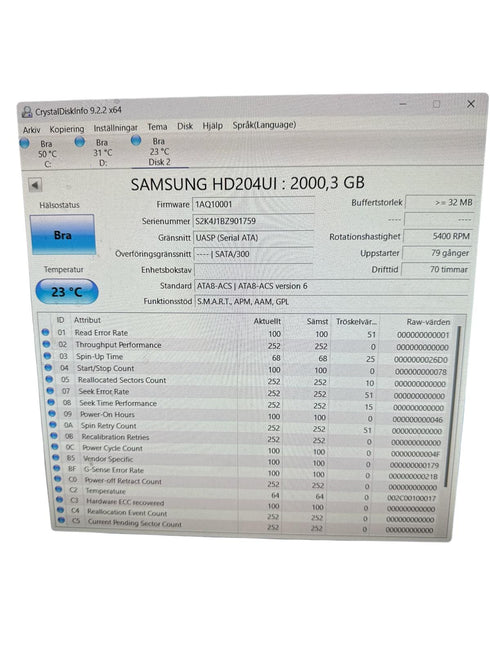Click status dot for Seek Time Performance
This screenshot has height=653, width=490.
[x=51, y=402]
